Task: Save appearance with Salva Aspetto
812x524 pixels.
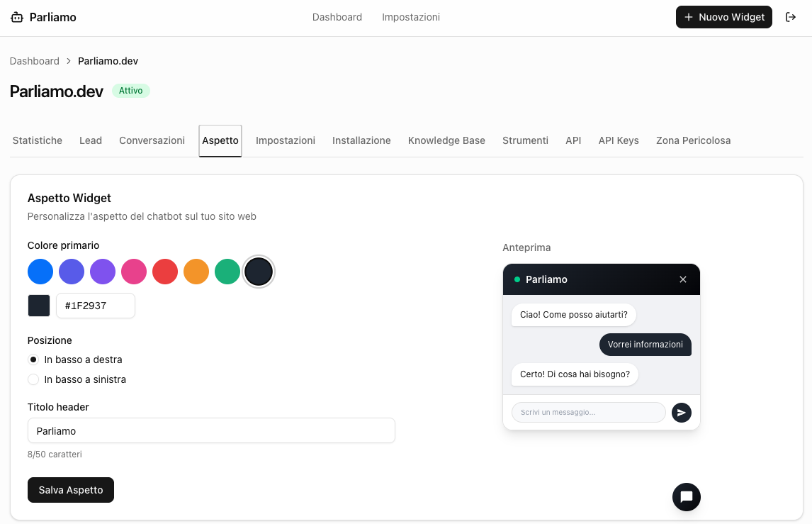Action: coord(70,490)
